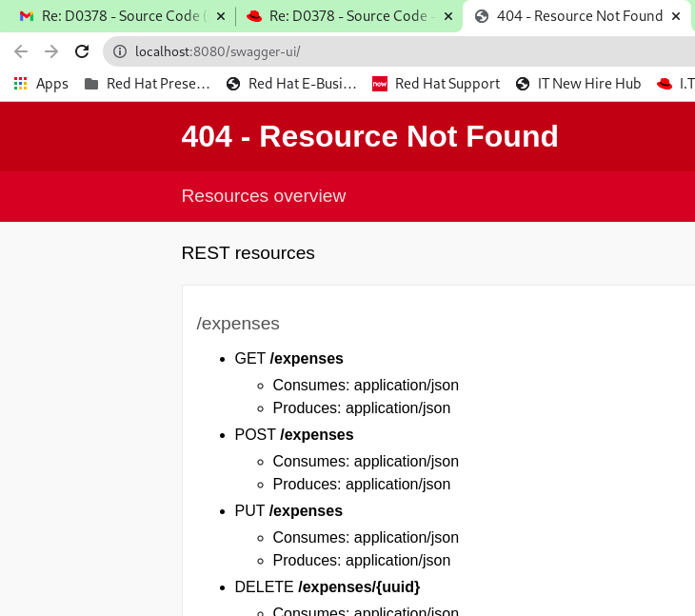Click the Red Hat Support bookmark icon

[x=380, y=84]
